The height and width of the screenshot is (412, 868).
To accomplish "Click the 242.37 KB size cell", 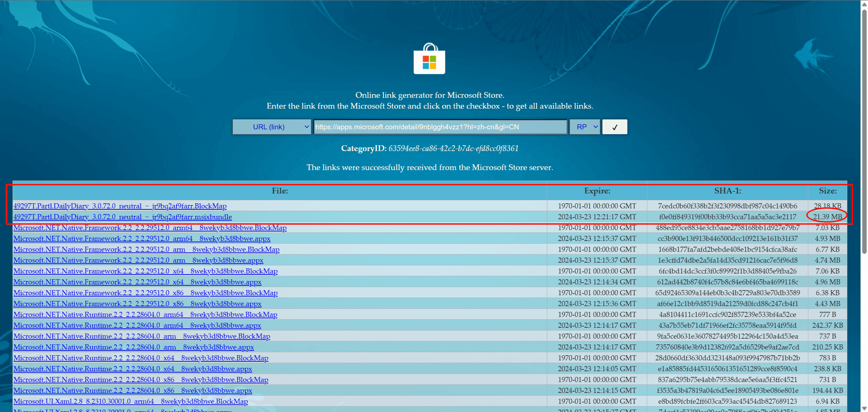I will coord(828,326).
